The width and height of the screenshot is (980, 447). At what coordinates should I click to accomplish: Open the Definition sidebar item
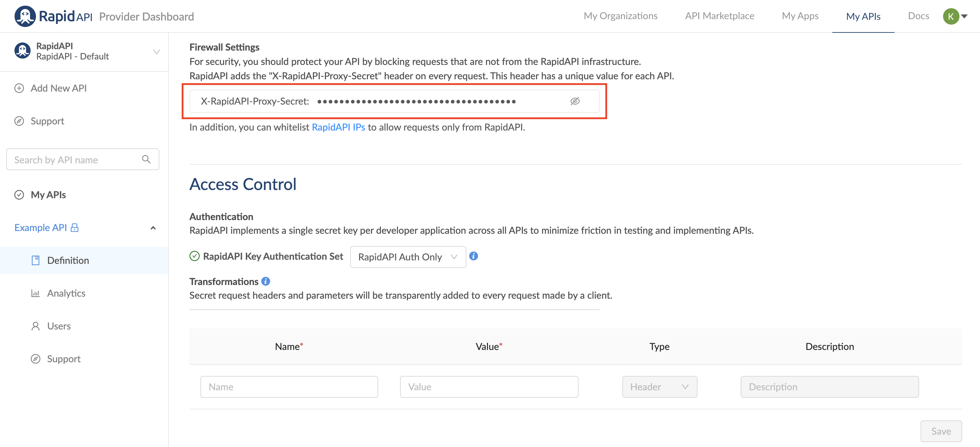pos(84,260)
